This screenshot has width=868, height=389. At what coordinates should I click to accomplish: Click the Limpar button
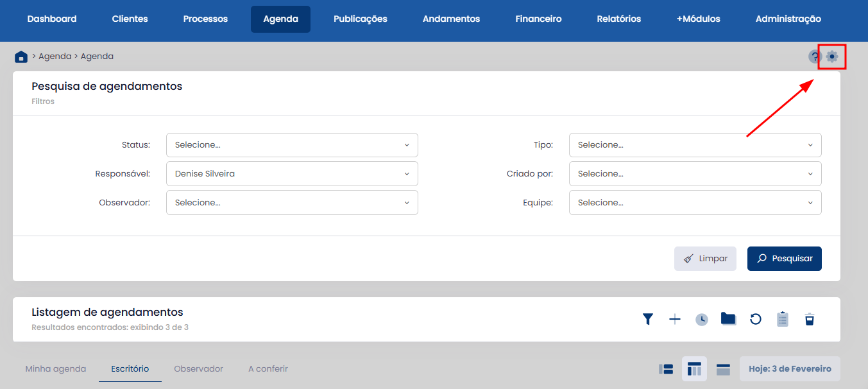click(x=705, y=259)
